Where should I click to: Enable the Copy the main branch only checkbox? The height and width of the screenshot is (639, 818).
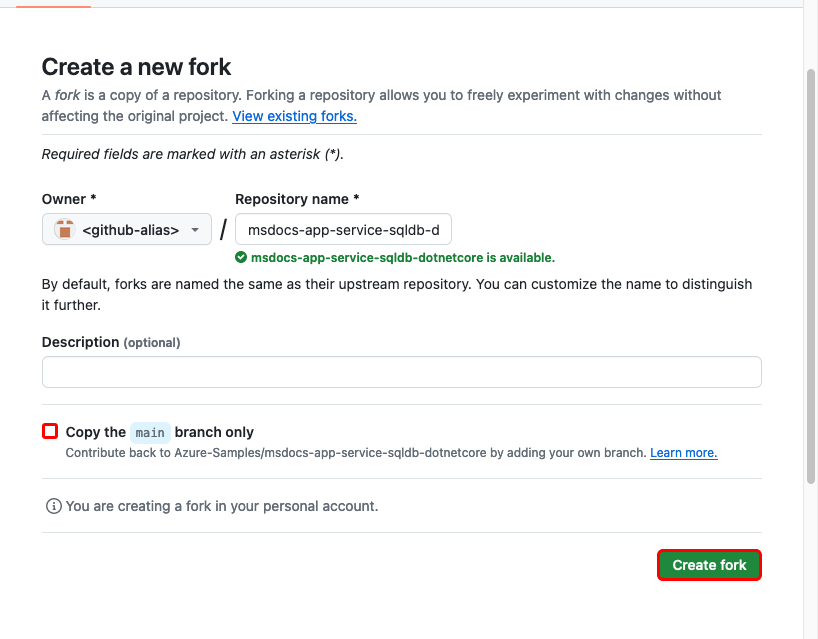click(49, 430)
